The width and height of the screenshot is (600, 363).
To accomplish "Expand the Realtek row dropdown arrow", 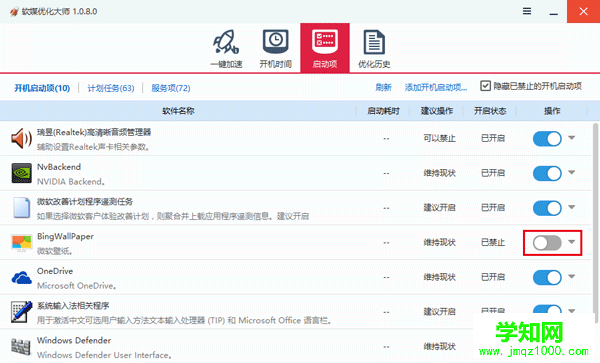I will 572,138.
